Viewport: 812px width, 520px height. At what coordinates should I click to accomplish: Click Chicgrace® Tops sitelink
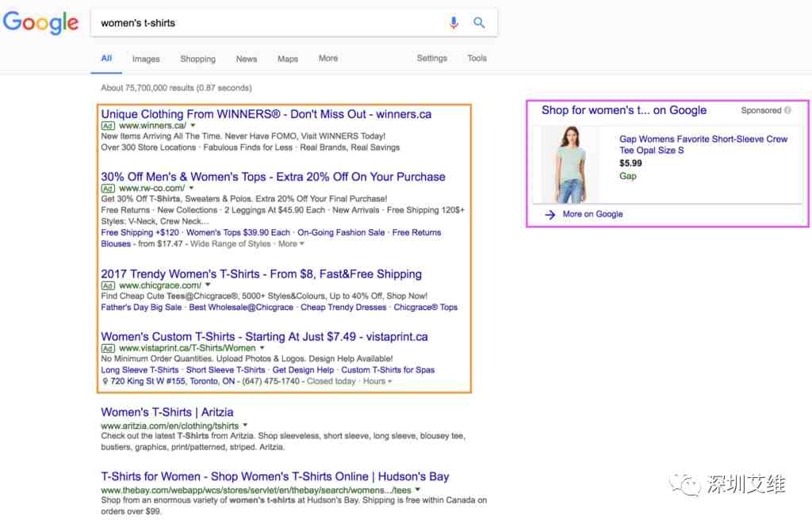[x=426, y=307]
